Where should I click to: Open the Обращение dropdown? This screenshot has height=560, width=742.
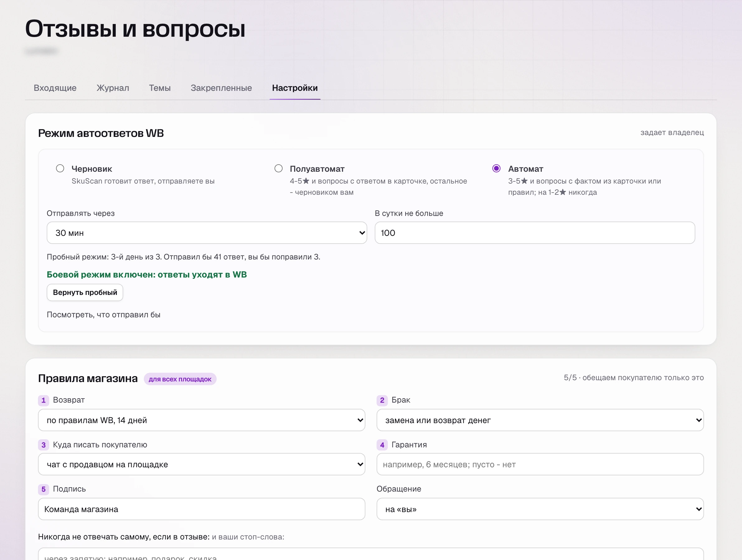click(540, 509)
